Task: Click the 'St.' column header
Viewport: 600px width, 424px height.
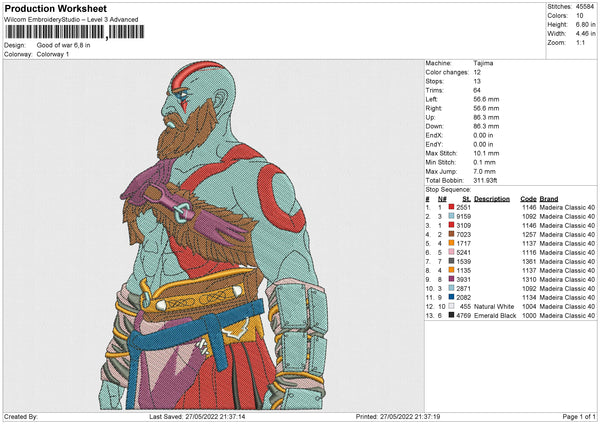Action: (x=466, y=199)
